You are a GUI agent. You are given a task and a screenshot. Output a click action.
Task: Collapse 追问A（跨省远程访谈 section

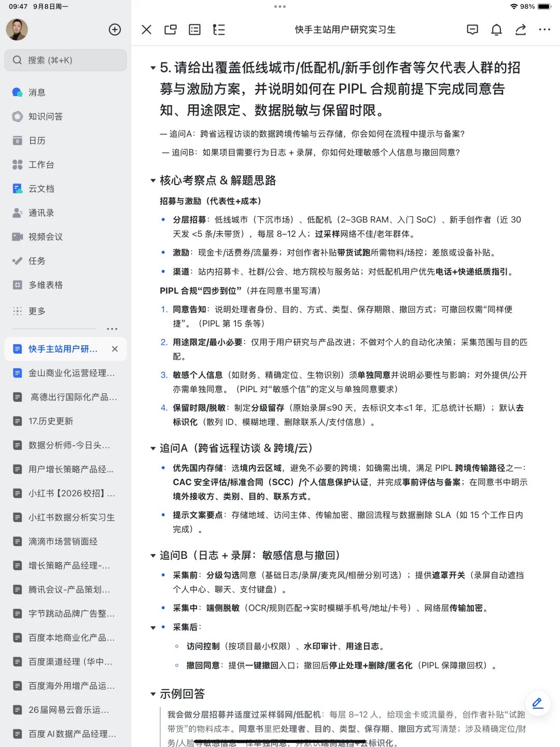[x=153, y=448]
